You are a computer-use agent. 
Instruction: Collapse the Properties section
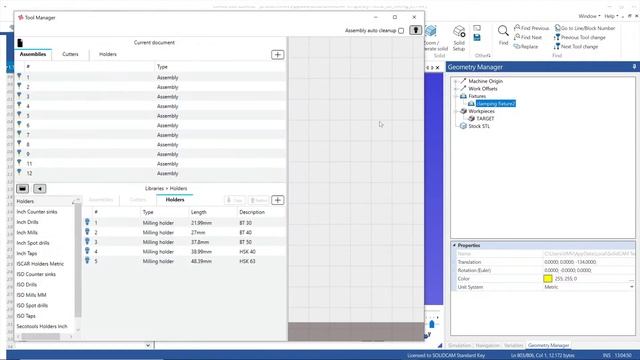[x=454, y=245]
